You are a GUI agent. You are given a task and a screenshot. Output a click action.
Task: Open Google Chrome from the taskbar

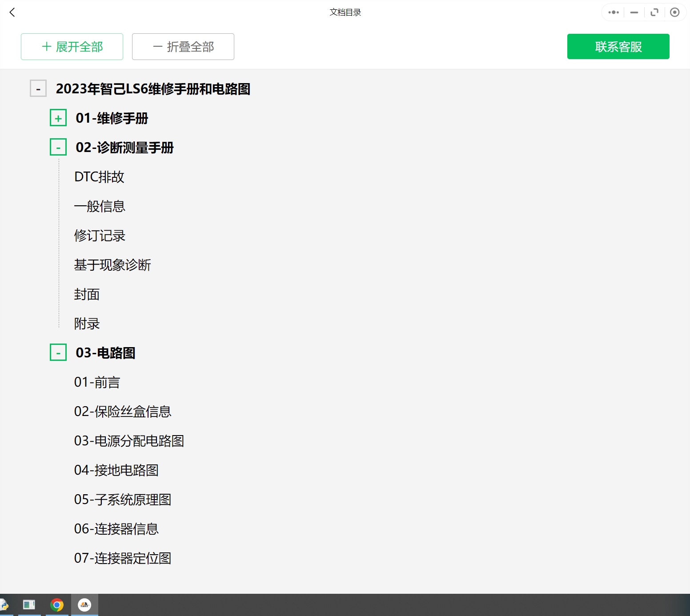57,604
